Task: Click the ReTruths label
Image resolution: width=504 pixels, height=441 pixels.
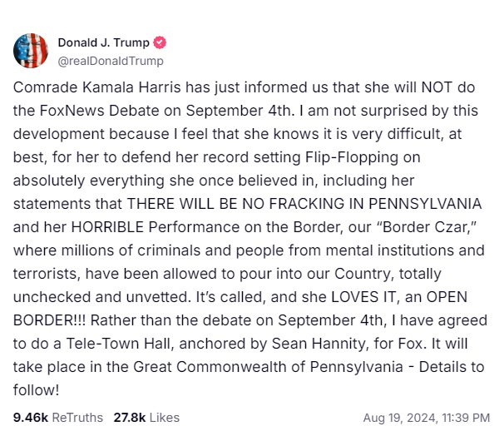Action: (78, 417)
